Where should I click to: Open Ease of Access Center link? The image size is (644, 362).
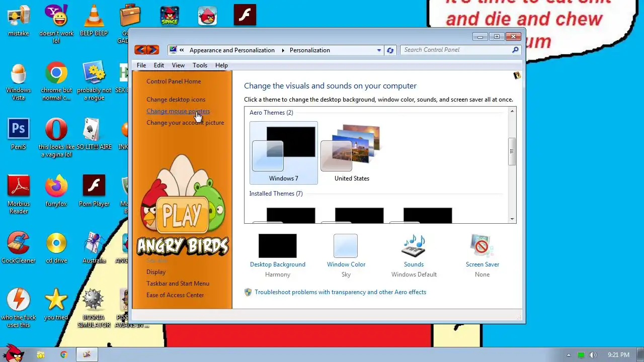click(x=175, y=295)
